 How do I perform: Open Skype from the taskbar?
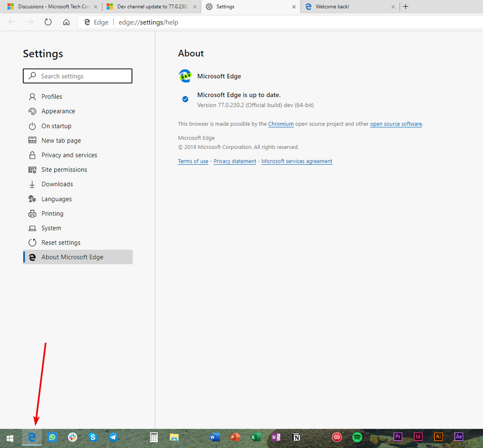93,437
